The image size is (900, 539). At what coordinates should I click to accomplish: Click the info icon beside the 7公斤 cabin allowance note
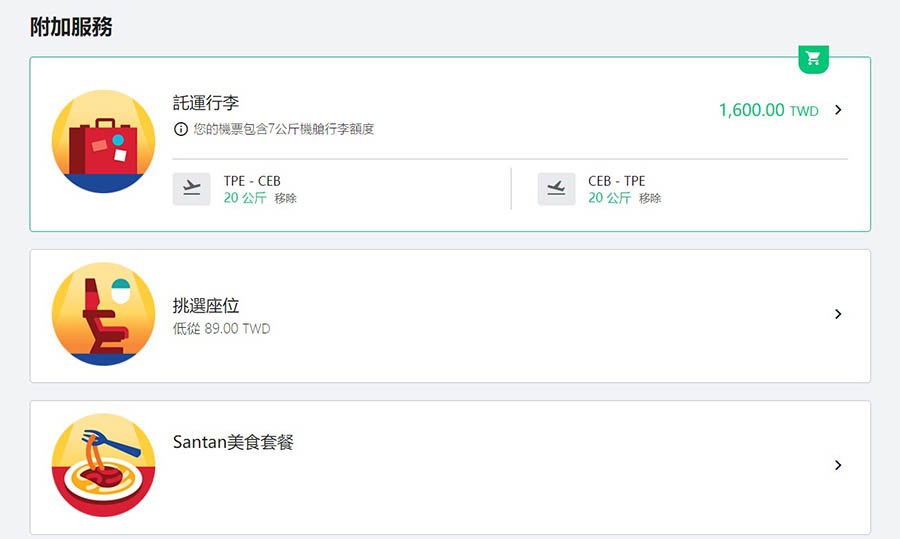[181, 129]
